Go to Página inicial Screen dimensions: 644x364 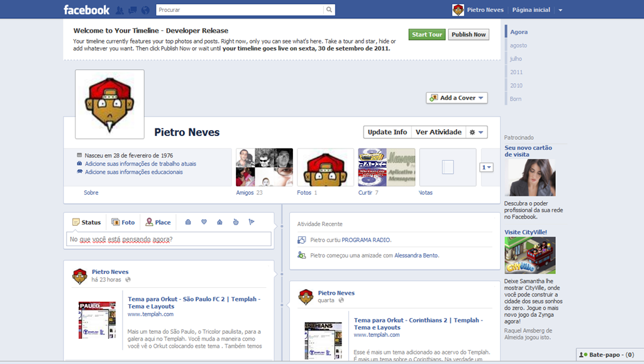pyautogui.click(x=531, y=10)
